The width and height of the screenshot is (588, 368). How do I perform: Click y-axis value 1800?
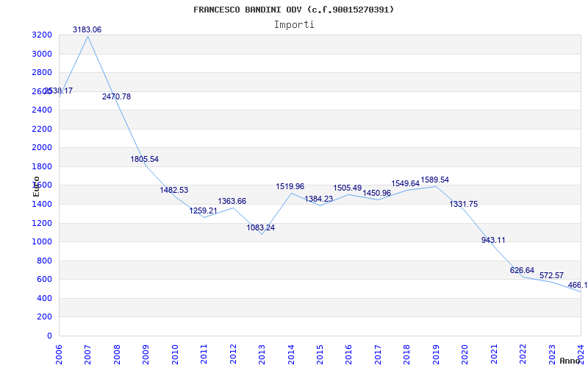(42, 167)
